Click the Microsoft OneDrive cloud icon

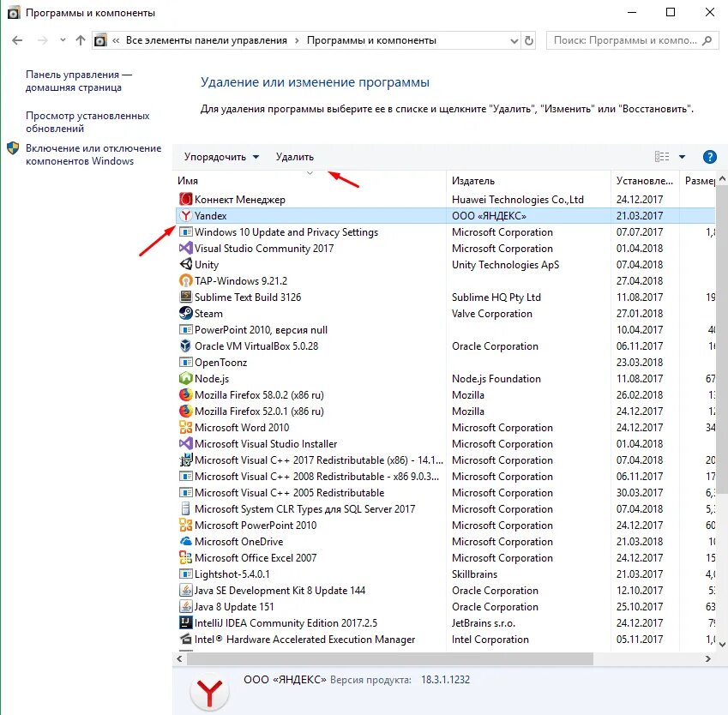click(186, 541)
